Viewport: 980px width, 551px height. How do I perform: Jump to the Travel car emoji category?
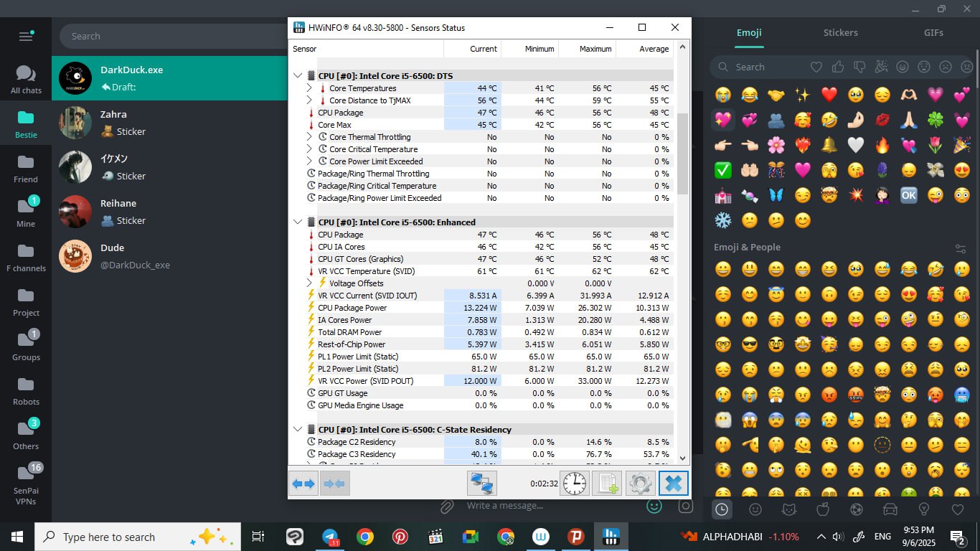click(x=890, y=509)
